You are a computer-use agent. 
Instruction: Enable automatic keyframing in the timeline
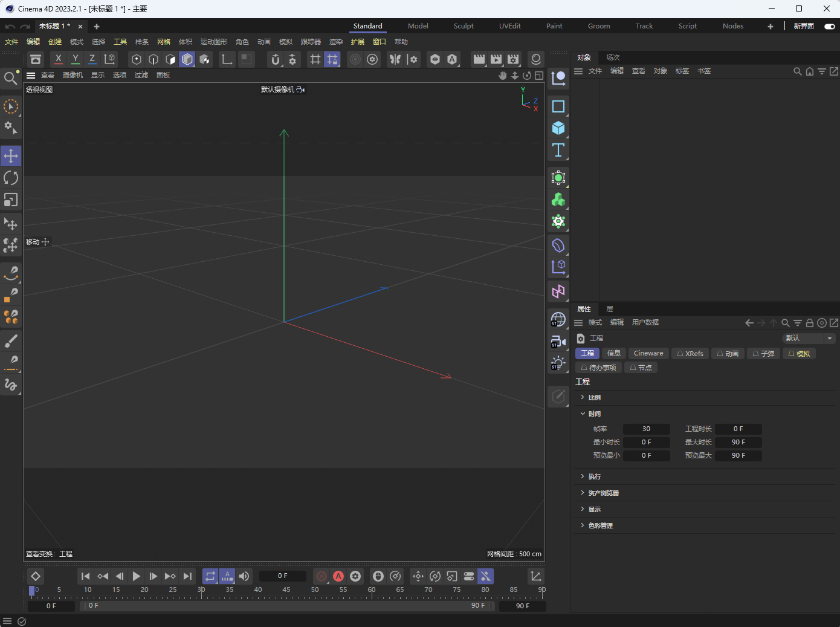[338, 576]
